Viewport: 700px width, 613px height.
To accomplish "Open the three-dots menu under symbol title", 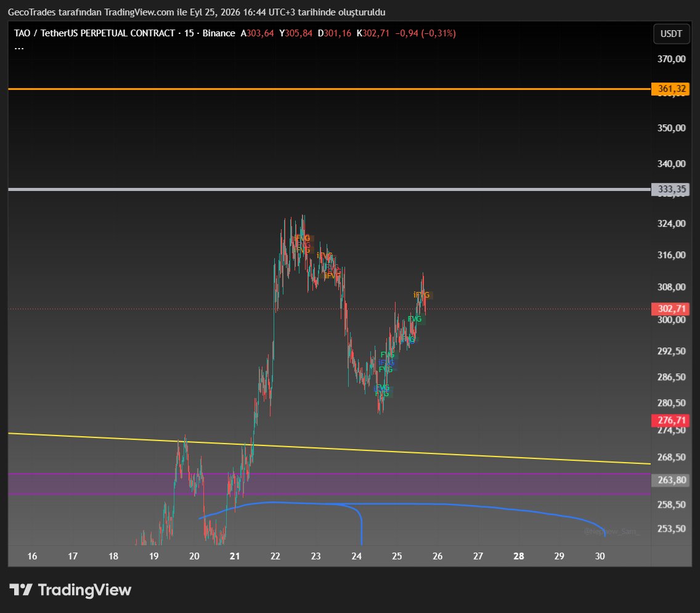I will (x=18, y=47).
